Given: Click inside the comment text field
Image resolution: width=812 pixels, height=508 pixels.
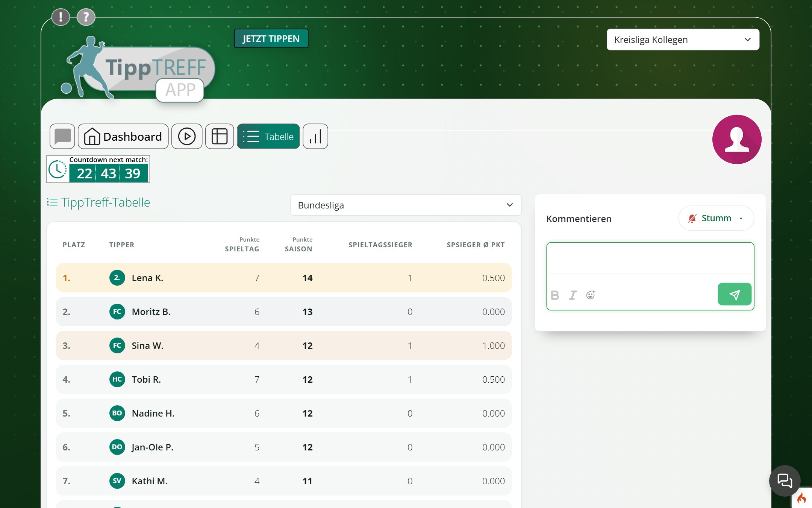Looking at the screenshot, I should [650, 259].
